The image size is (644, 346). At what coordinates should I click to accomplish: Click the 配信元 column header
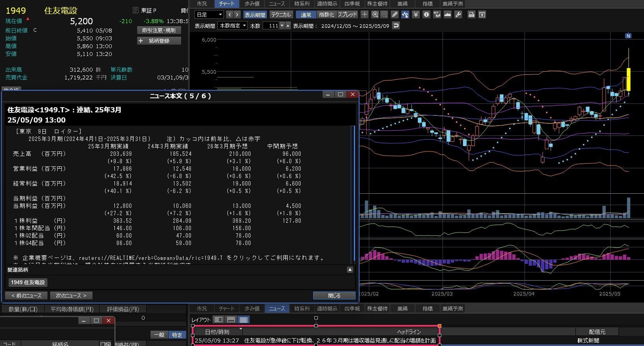pyautogui.click(x=597, y=332)
